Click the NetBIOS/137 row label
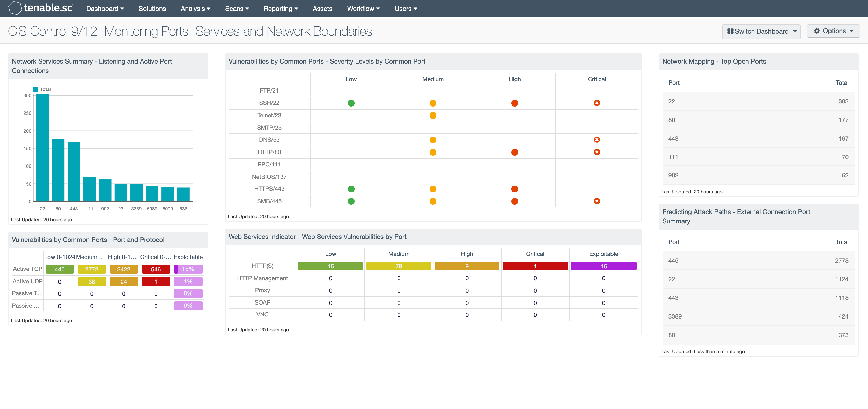 click(269, 177)
